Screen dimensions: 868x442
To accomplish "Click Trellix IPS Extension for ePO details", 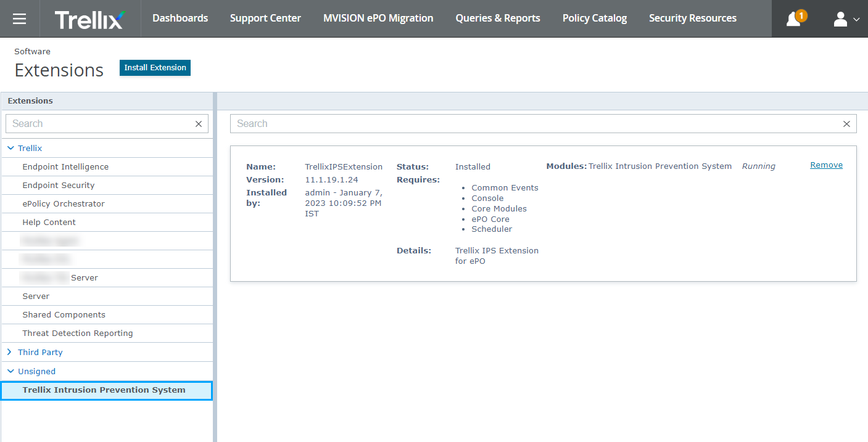I will click(x=497, y=256).
